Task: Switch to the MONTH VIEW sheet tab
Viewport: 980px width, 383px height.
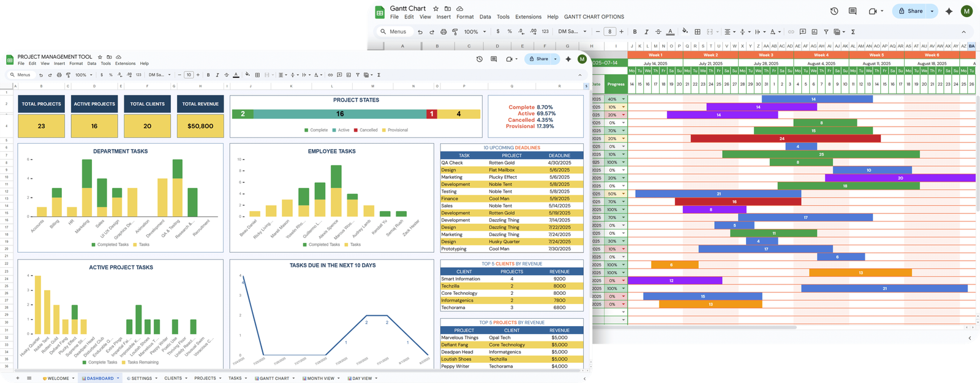Action: click(321, 379)
